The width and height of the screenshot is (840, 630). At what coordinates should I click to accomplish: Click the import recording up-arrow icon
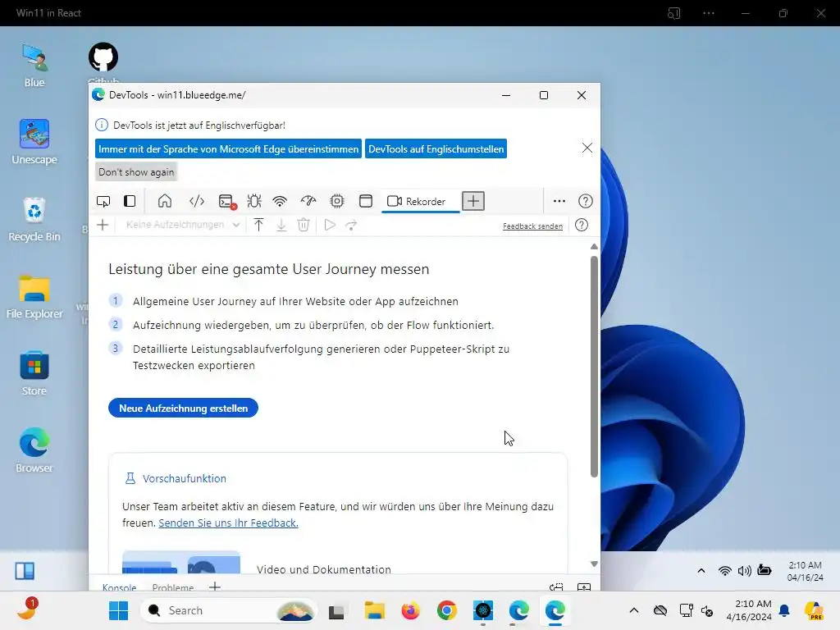point(258,225)
